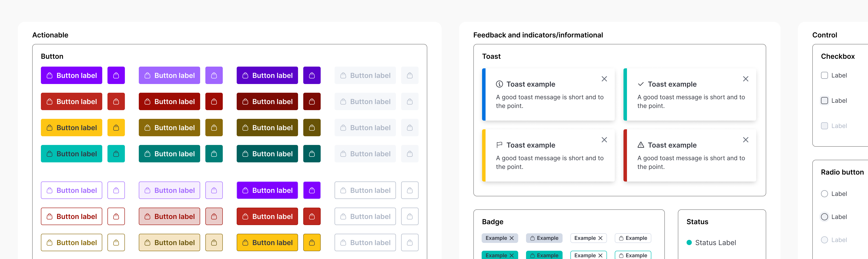Click the pink-tinted "Button label" button
Viewport: 868px width, 259px height.
point(169,217)
